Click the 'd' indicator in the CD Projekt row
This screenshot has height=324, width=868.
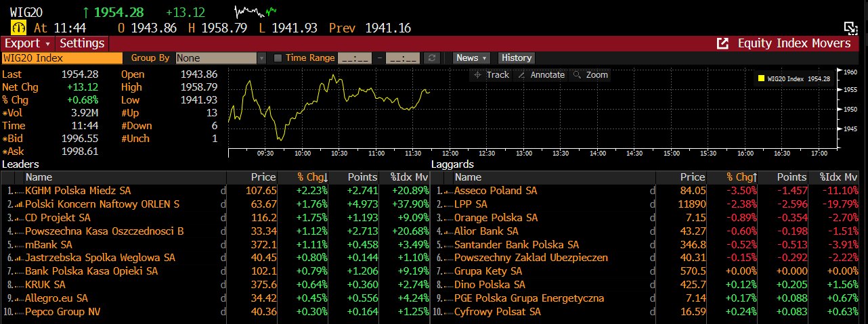pos(223,218)
